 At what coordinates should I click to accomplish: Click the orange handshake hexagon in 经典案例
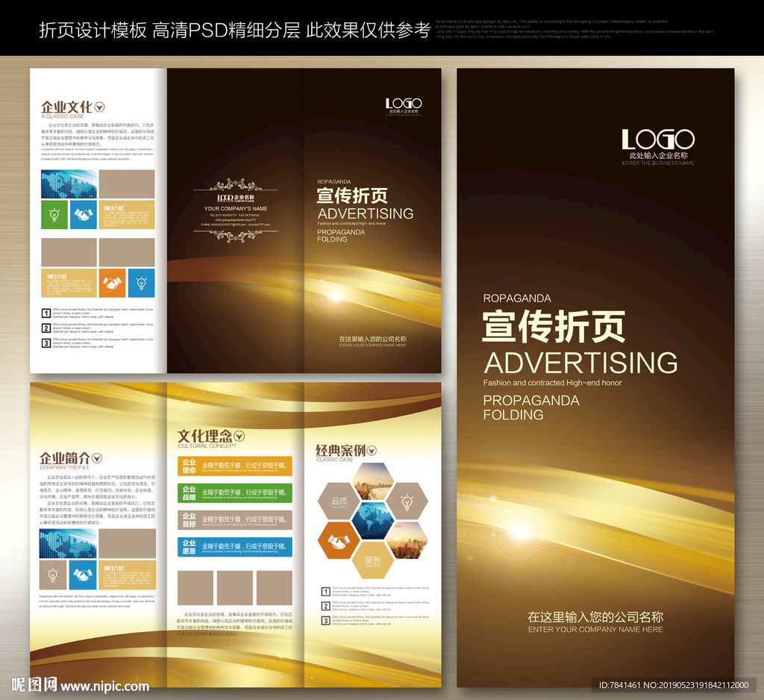click(x=338, y=540)
